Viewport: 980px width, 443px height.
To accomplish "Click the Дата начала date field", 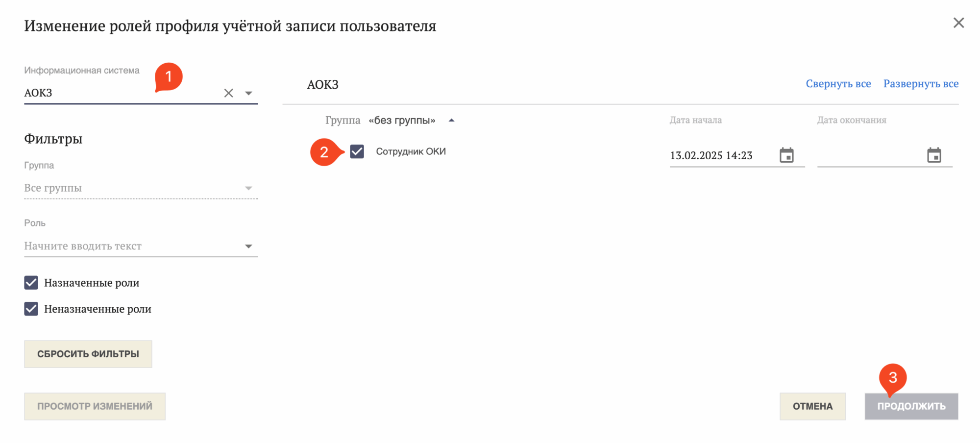I will 718,156.
